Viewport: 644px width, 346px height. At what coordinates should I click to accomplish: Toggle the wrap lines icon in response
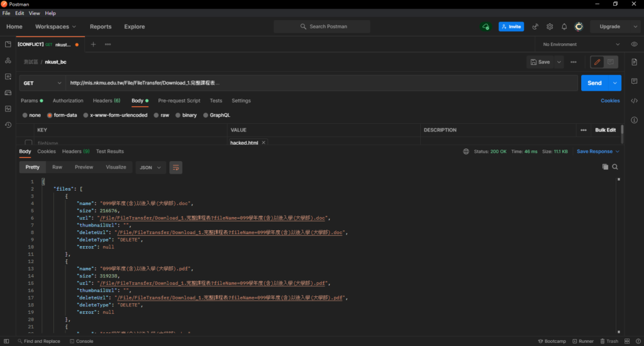(176, 168)
